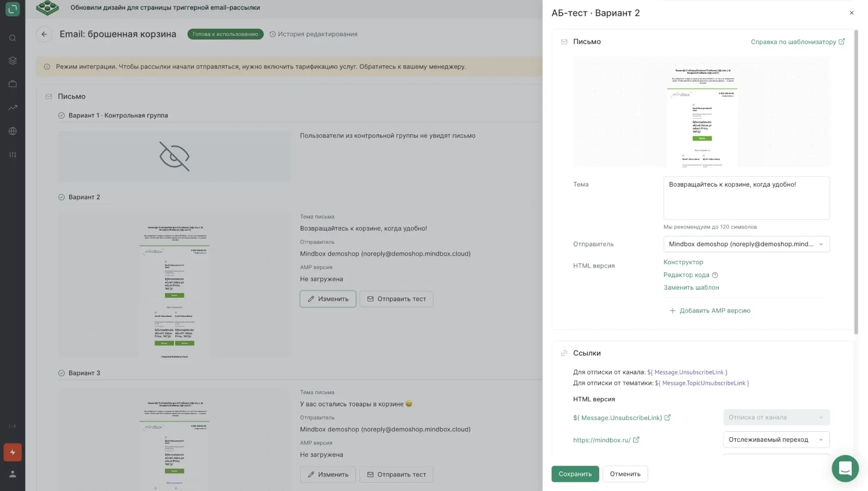Click the help icon next to Редактор кода
This screenshot has height=491, width=868.
click(715, 275)
